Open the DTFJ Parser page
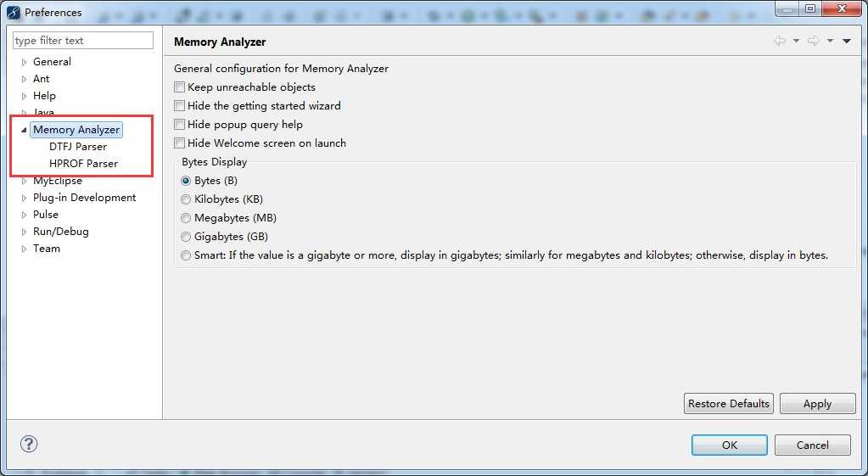 [x=78, y=147]
